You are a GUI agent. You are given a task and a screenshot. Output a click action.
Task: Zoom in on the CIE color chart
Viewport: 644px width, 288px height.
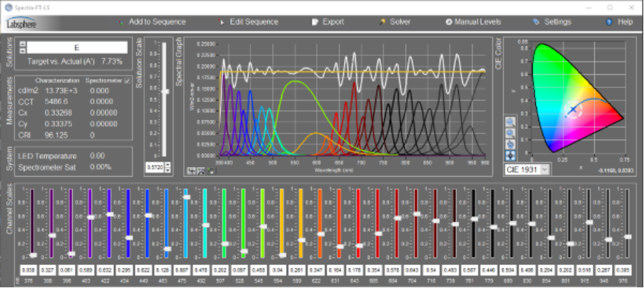tap(510, 122)
